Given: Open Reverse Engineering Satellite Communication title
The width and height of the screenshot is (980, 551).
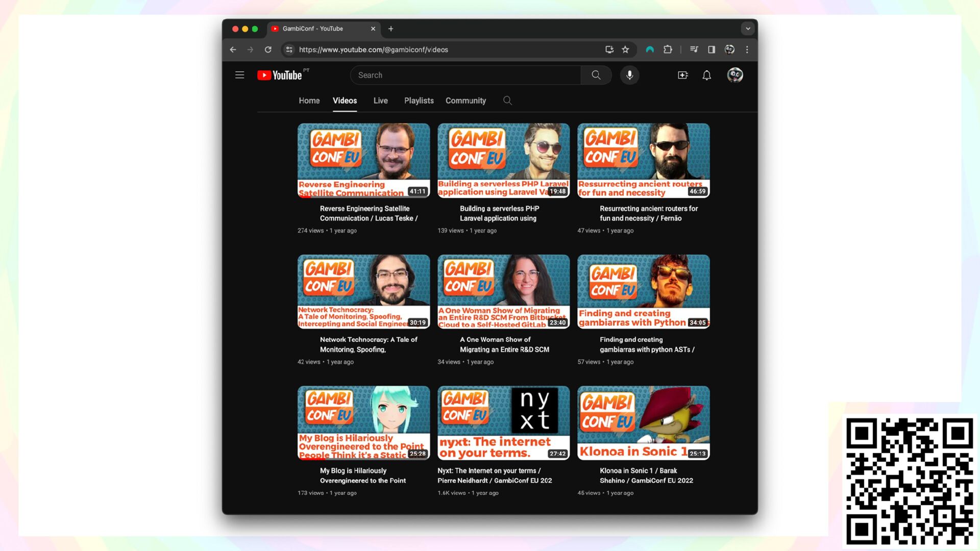Looking at the screenshot, I should [x=368, y=213].
